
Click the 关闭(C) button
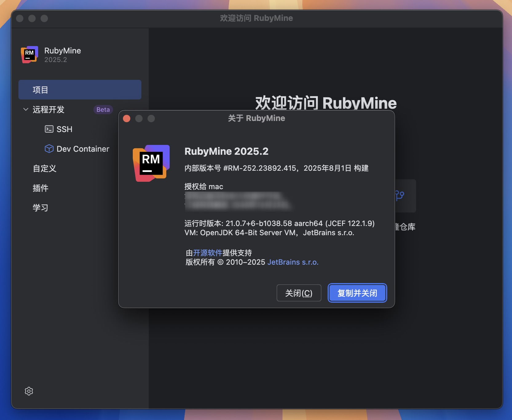click(x=299, y=293)
